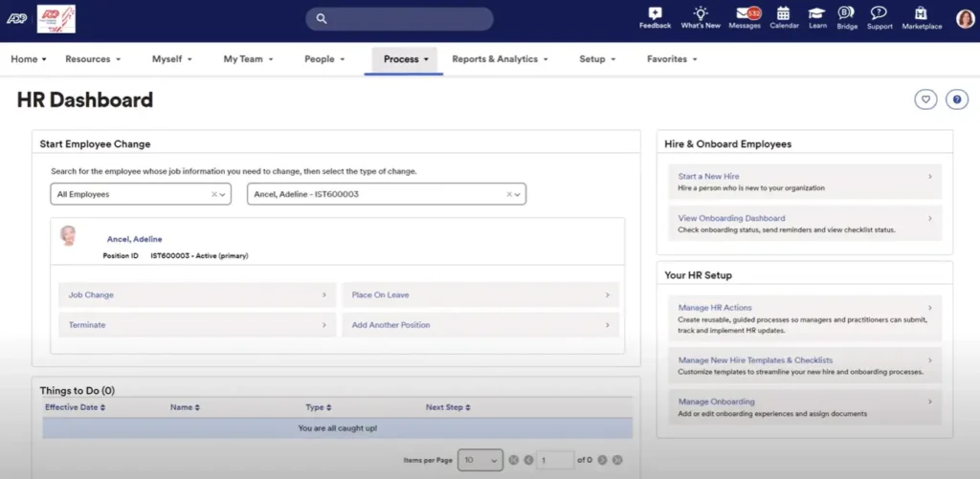Click the What's New lightbulb icon

[x=701, y=14]
